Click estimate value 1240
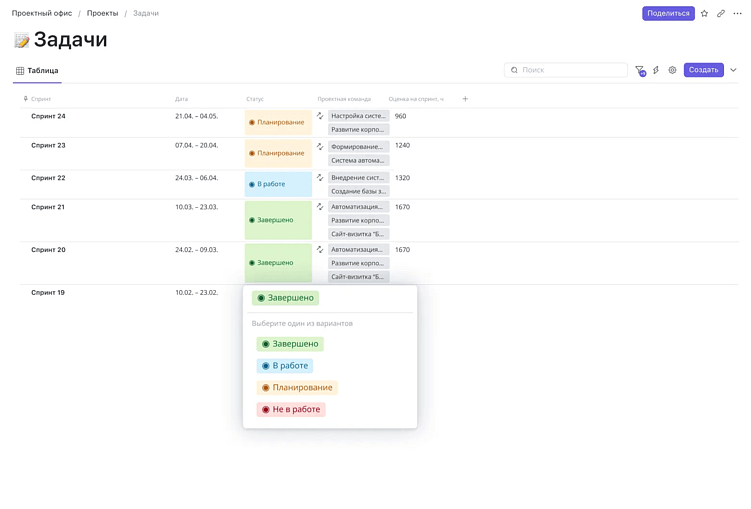The height and width of the screenshot is (509, 751). tap(402, 146)
